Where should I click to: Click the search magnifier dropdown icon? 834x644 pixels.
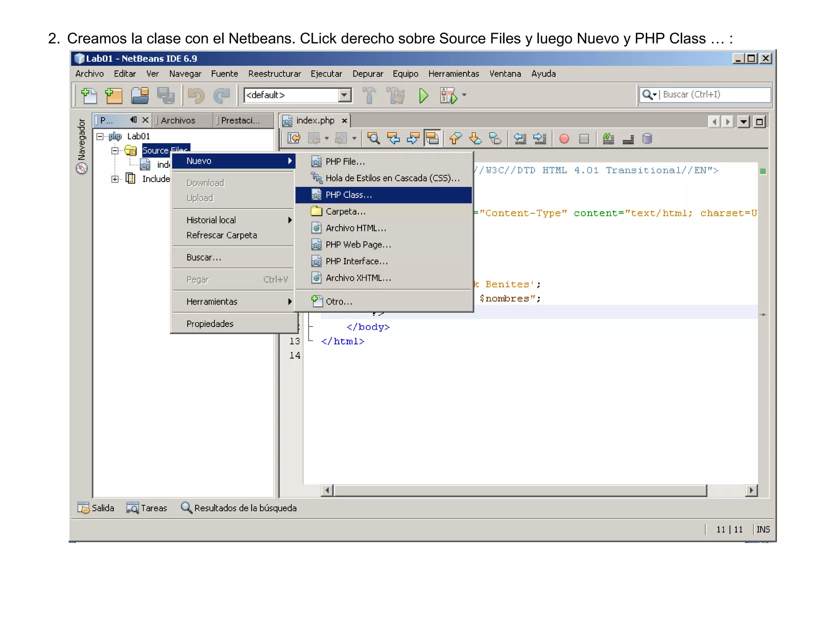(x=649, y=95)
